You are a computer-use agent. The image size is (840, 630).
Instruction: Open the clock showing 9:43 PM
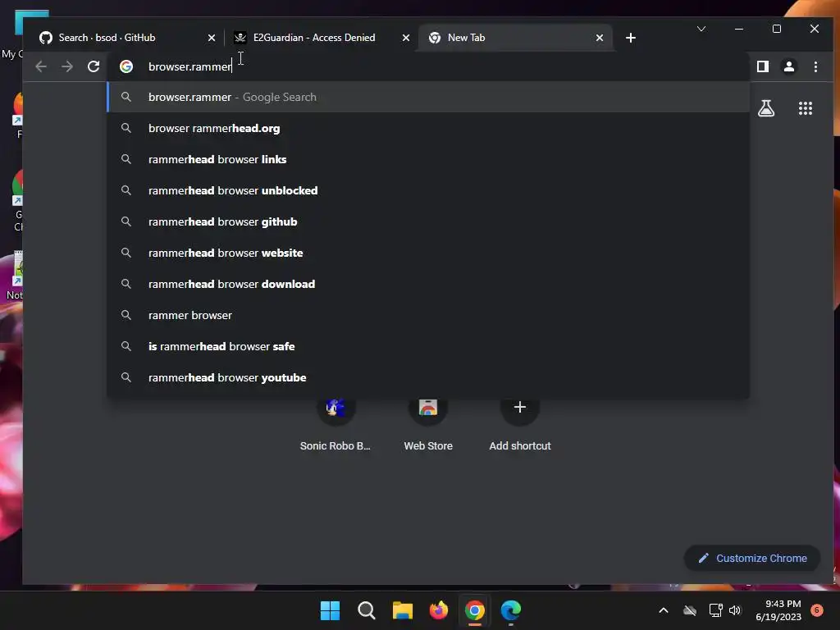[x=778, y=610]
